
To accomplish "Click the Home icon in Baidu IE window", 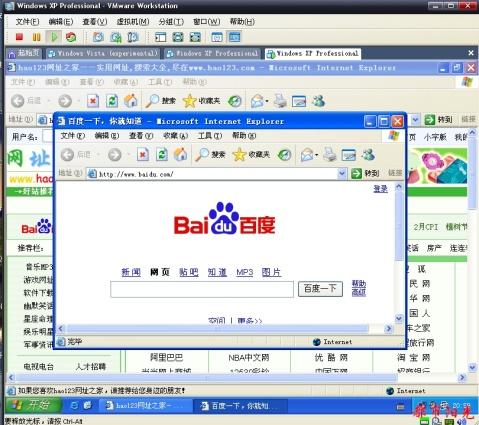I will click(181, 155).
